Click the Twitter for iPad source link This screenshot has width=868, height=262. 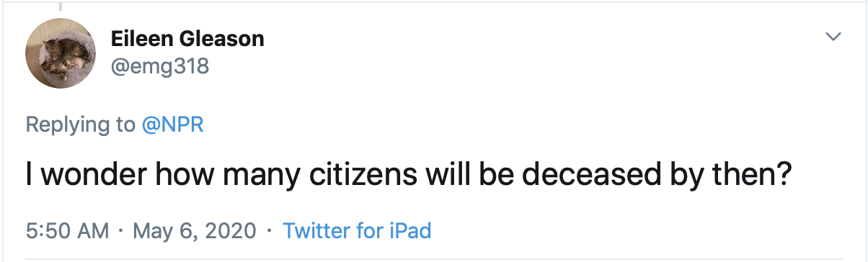(357, 231)
